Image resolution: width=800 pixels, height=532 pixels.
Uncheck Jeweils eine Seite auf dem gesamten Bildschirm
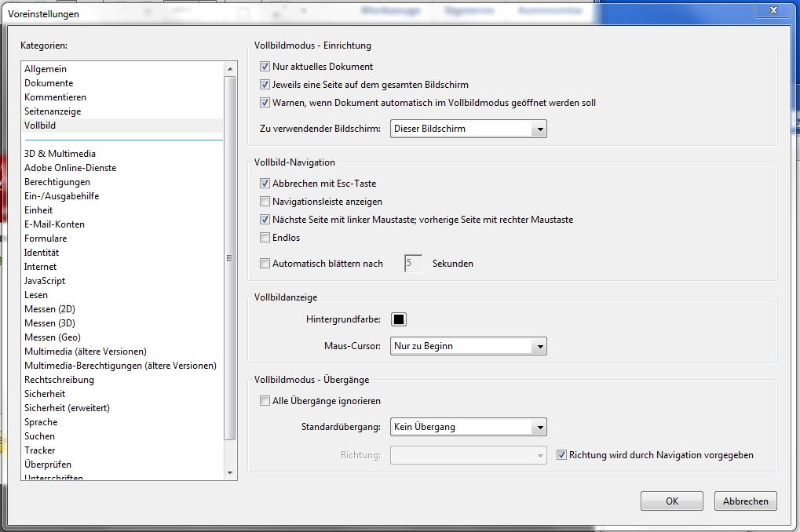click(x=265, y=85)
